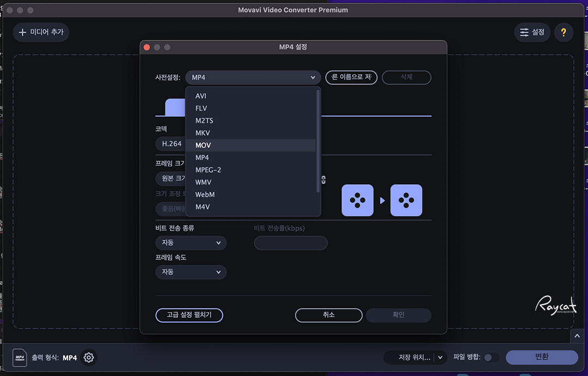This screenshot has height=376, width=588.
Task: Click the preset list scrollbar
Action: [318, 141]
